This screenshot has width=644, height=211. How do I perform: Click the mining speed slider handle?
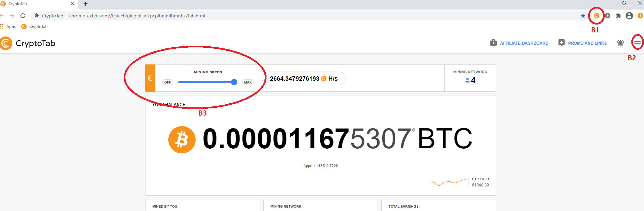234,82
